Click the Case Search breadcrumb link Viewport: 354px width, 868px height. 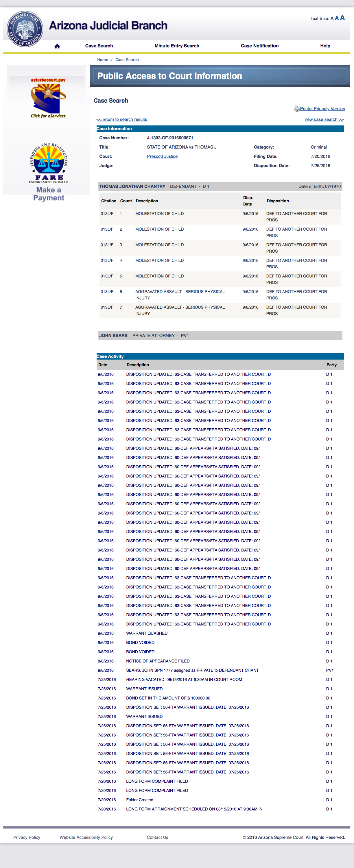click(x=127, y=60)
